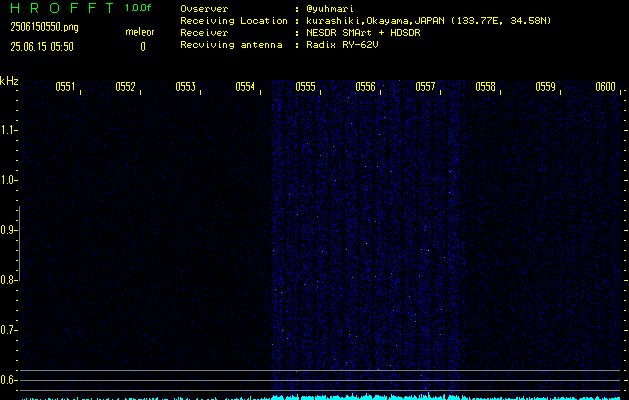The width and height of the screenshot is (629, 400).
Task: Select the file name 2506150550.png
Action: coord(45,27)
